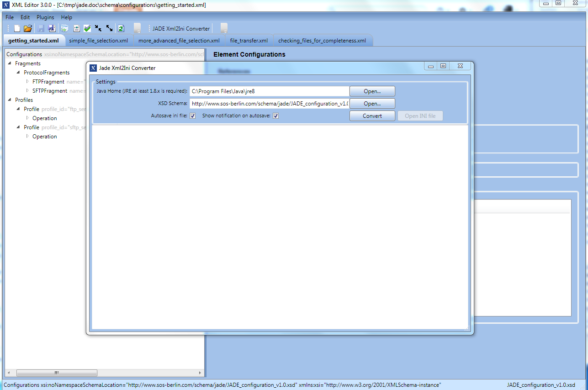The height and width of the screenshot is (390, 588).
Task: Collapse the Fragments tree node
Action: [x=10, y=63]
